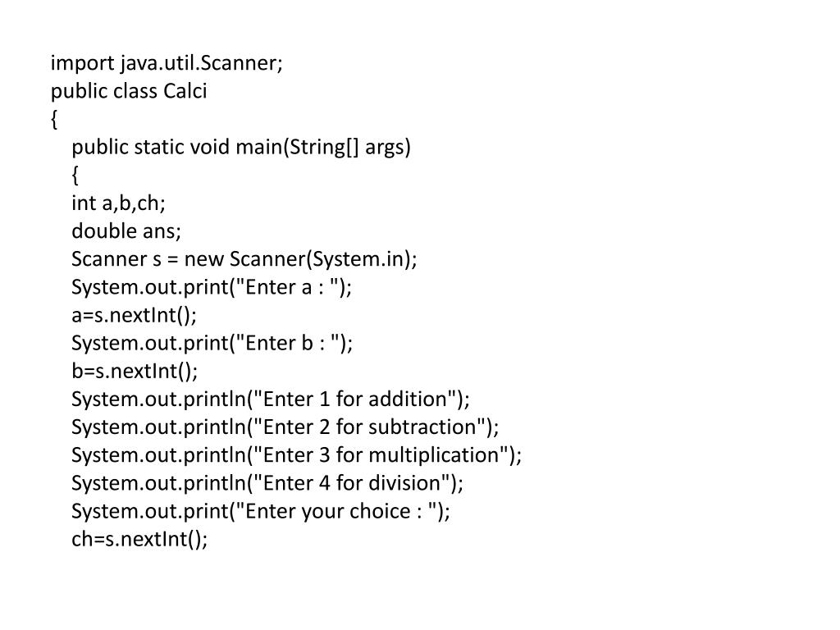Viewport: 840px width, 630px height.
Task: Click the b=s.nextInt() line
Action: [135, 371]
